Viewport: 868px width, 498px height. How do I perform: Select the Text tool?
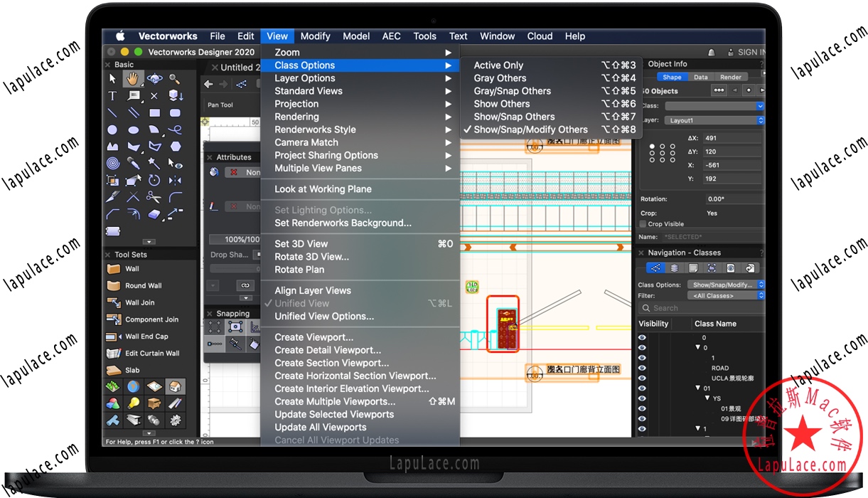pyautogui.click(x=112, y=95)
